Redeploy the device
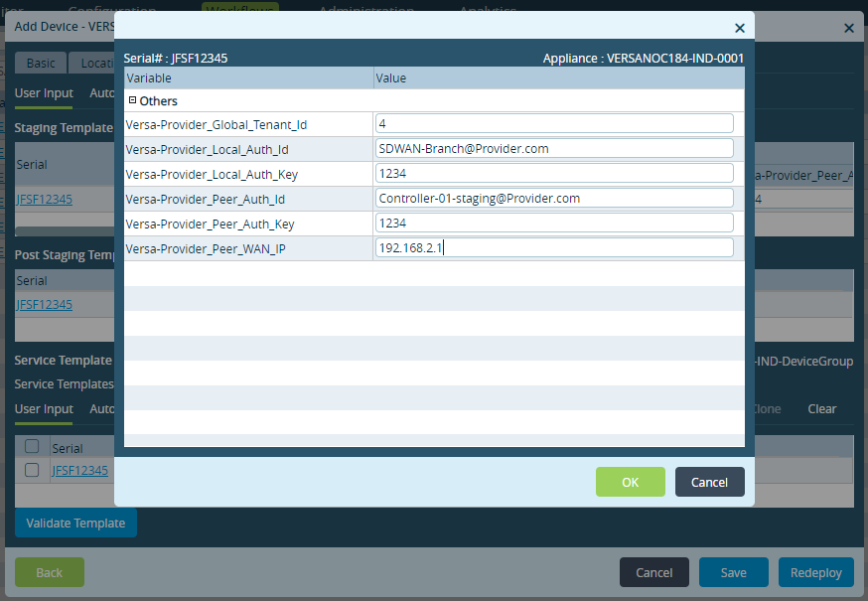The image size is (868, 601). [816, 572]
